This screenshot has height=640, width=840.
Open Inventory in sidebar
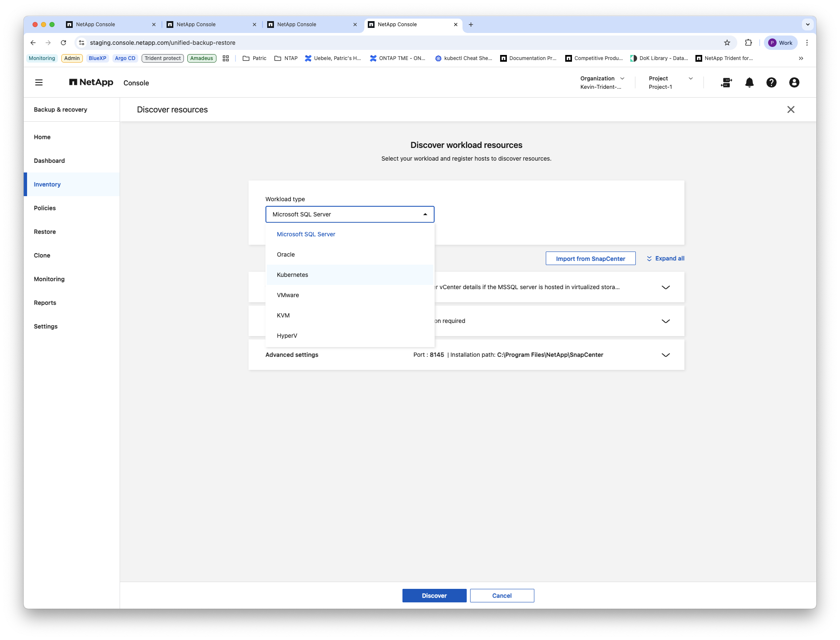[72, 184]
